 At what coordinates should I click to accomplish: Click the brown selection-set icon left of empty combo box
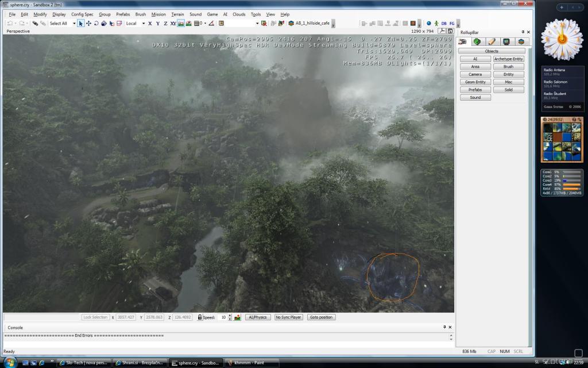pyautogui.click(x=221, y=23)
